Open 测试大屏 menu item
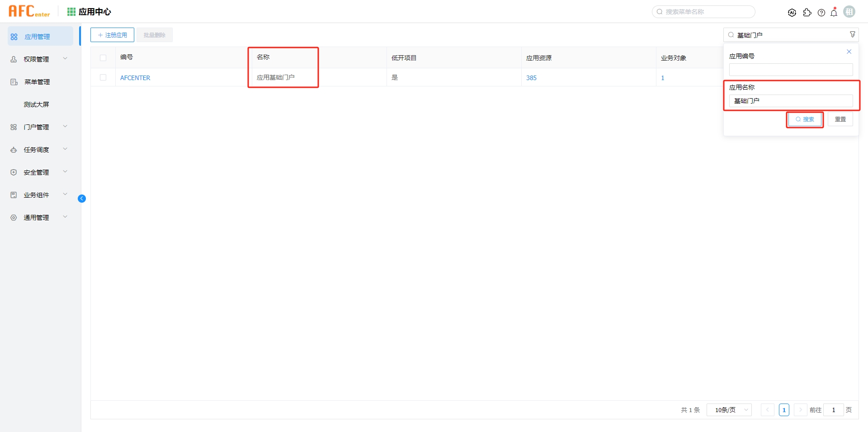 (x=36, y=104)
